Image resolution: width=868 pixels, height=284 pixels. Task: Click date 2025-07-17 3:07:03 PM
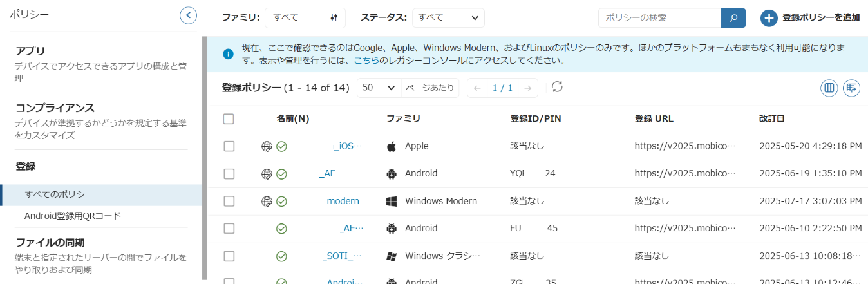point(810,201)
